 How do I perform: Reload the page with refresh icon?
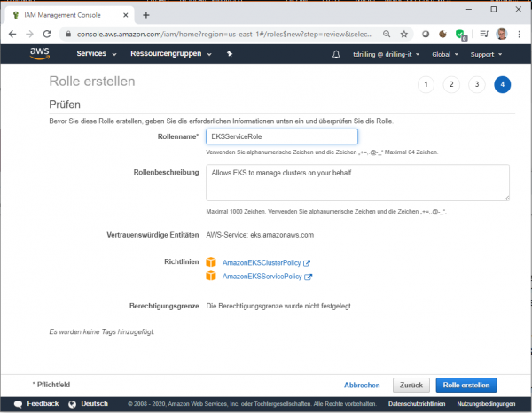tap(47, 34)
